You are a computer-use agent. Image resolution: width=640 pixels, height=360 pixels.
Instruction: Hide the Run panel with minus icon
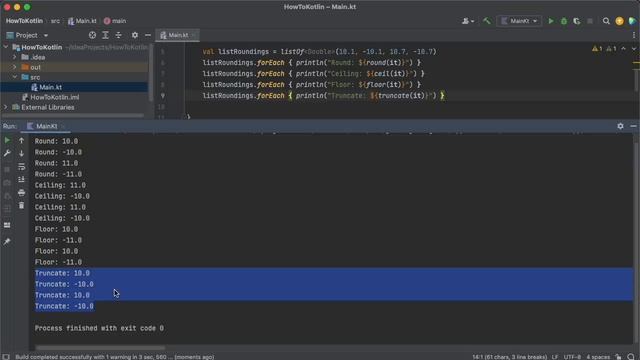(x=633, y=126)
